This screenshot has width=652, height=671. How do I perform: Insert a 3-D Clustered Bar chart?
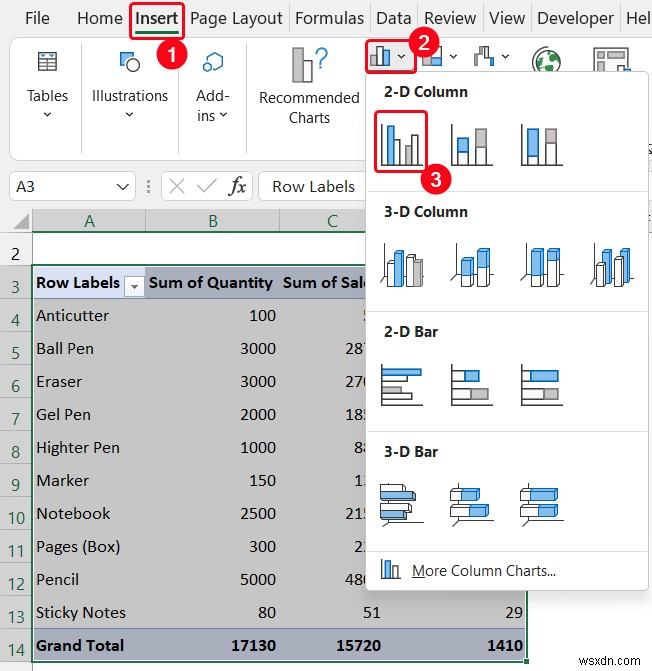[401, 505]
